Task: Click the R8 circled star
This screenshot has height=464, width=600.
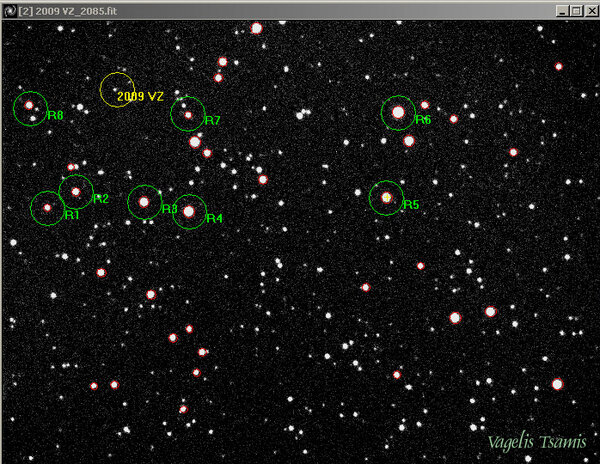Action: 30,106
